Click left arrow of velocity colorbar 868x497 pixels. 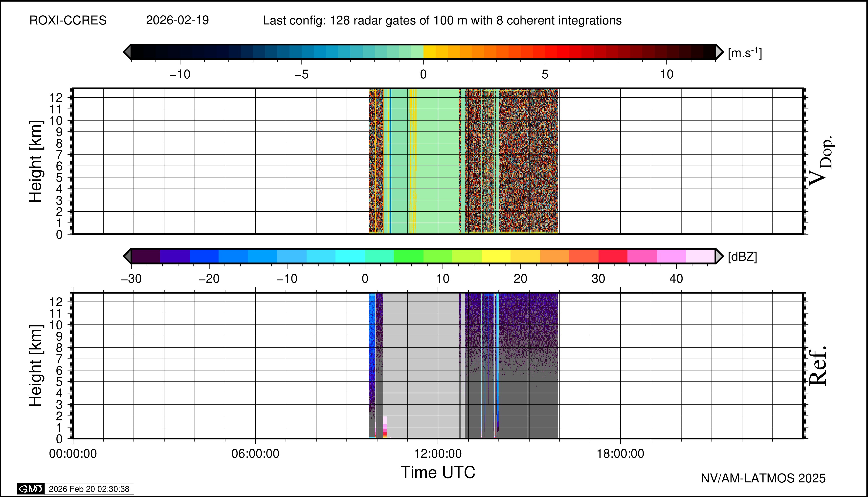127,52
